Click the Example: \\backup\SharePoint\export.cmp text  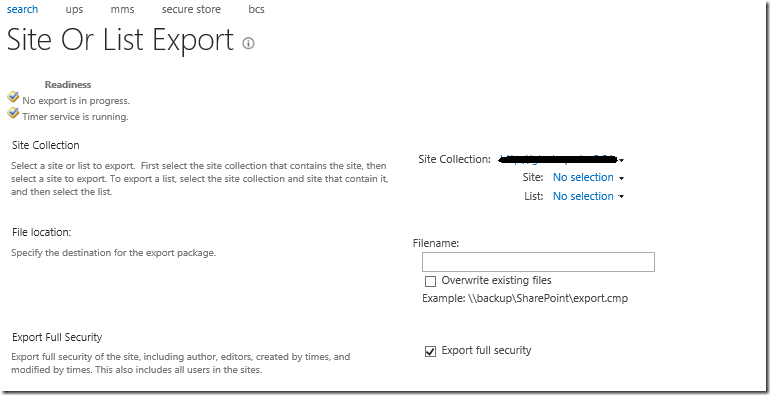(x=525, y=298)
